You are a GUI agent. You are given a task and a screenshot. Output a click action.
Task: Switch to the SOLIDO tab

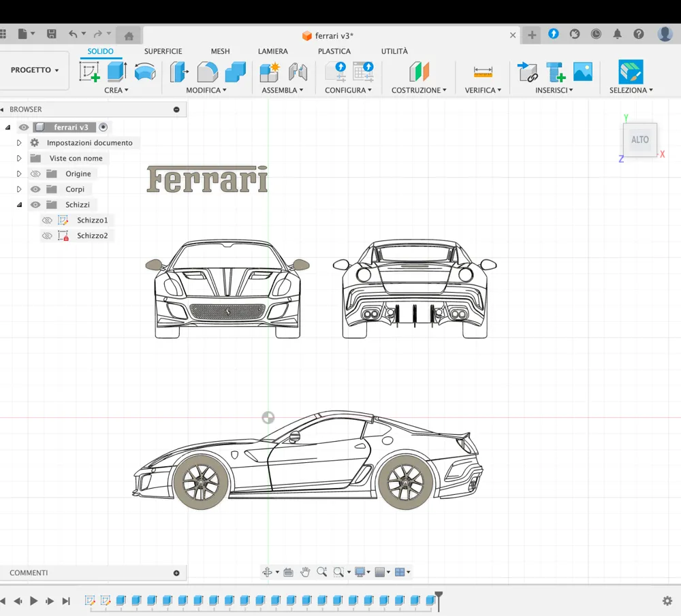(100, 51)
